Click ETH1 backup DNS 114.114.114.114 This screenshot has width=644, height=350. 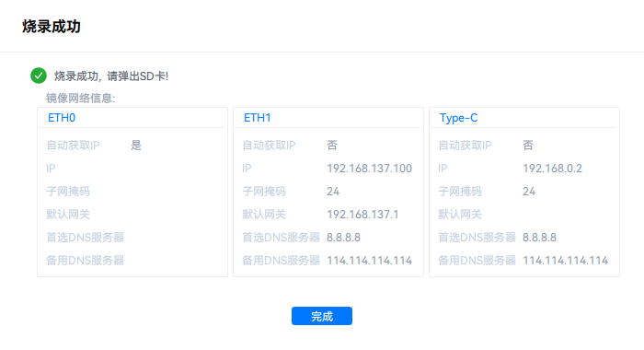tap(369, 261)
